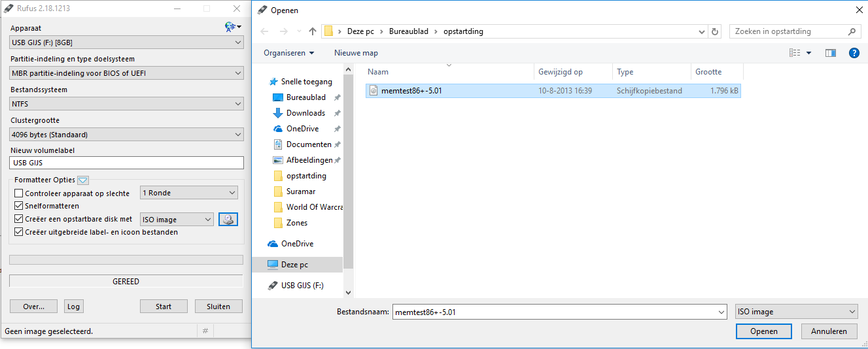Open the help question mark icon
This screenshot has width=868, height=349.
[854, 53]
